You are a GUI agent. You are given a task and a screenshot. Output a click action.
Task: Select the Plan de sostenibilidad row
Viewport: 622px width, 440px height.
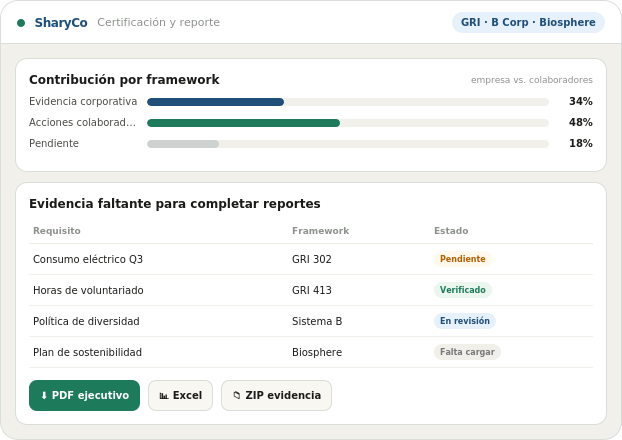click(311, 352)
